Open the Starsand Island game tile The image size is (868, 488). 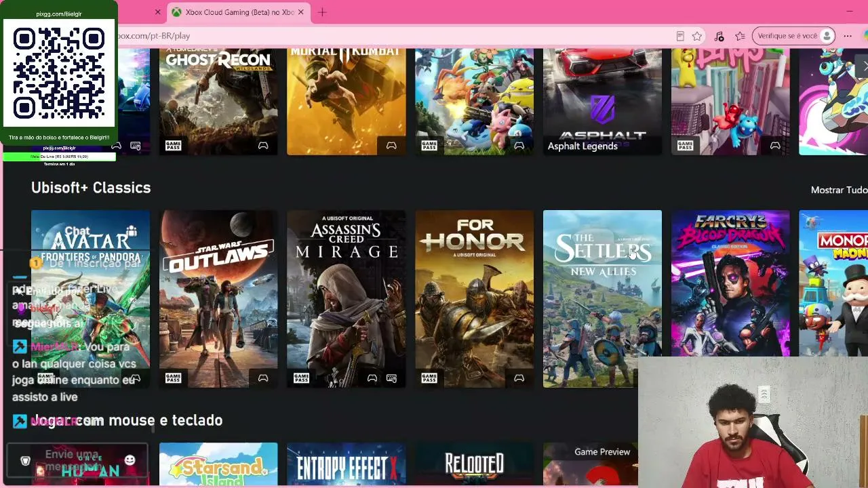(218, 464)
